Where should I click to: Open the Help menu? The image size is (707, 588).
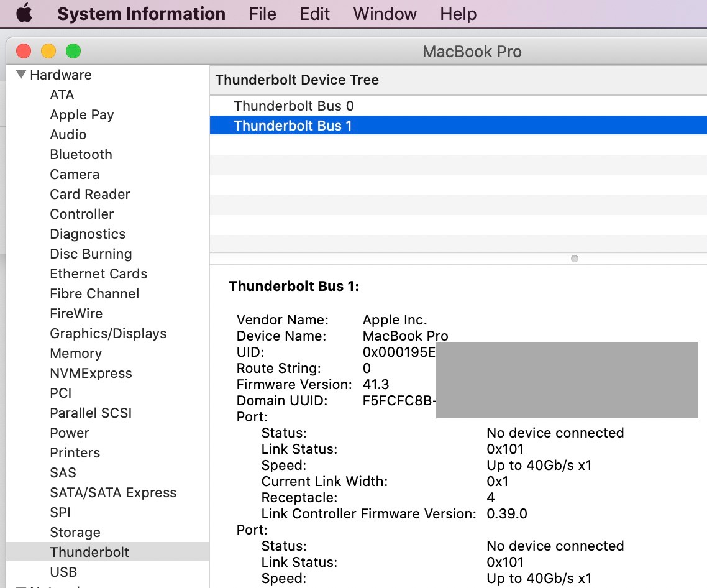pos(458,14)
